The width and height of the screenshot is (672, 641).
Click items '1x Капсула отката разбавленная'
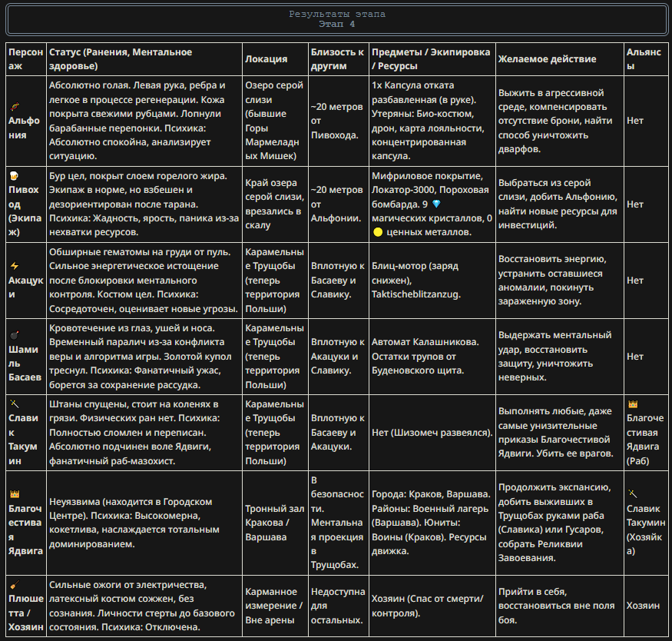coord(429,121)
